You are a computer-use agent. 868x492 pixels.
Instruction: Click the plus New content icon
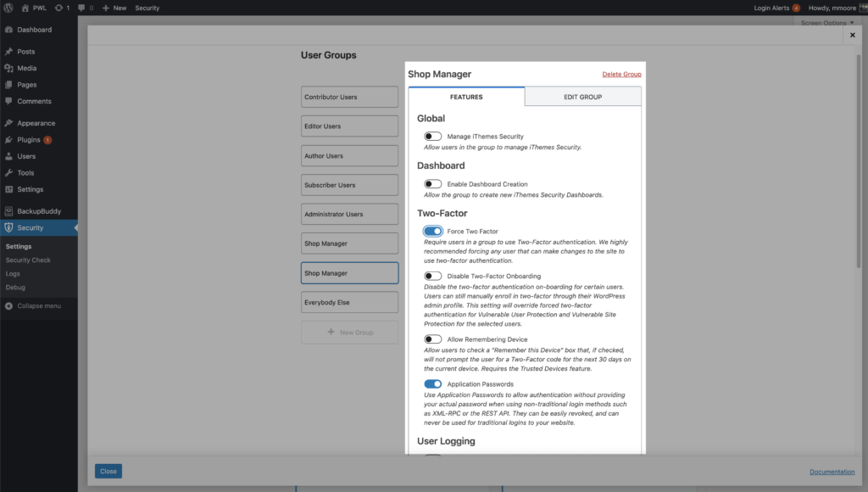point(106,8)
